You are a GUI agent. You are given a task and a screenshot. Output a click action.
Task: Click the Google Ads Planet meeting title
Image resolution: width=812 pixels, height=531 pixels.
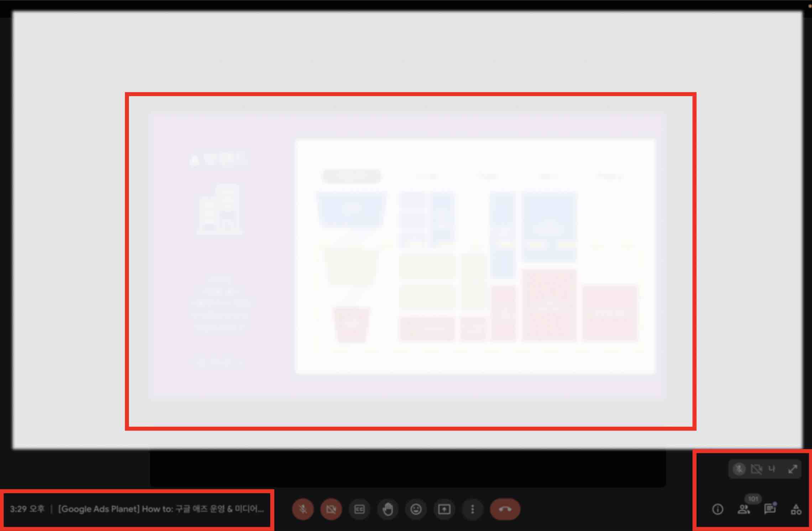click(x=161, y=509)
